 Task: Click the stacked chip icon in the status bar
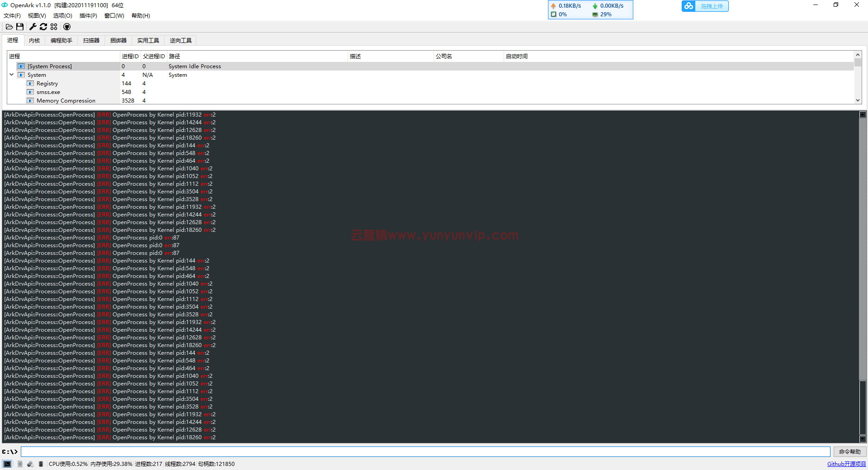(x=41, y=464)
